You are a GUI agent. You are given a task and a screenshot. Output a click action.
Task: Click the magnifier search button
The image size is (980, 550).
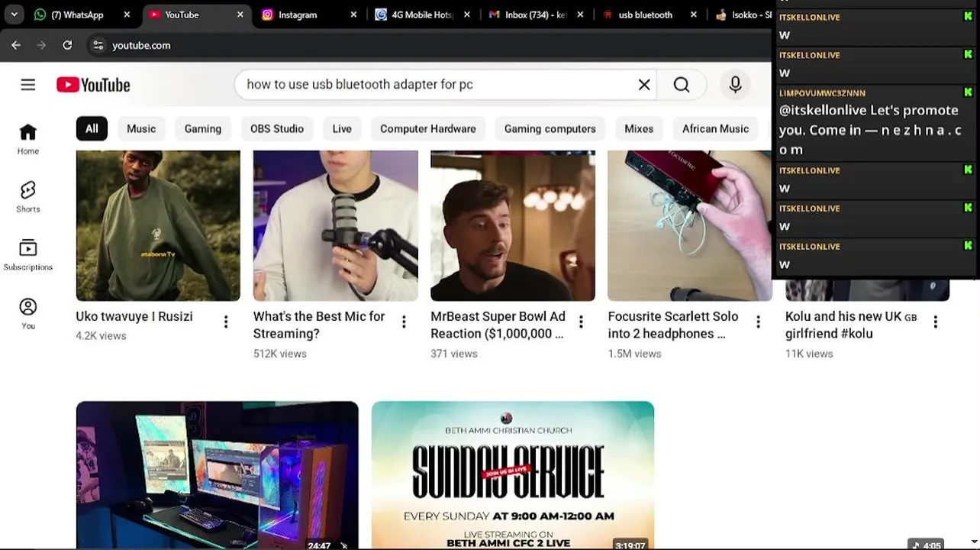[682, 85]
